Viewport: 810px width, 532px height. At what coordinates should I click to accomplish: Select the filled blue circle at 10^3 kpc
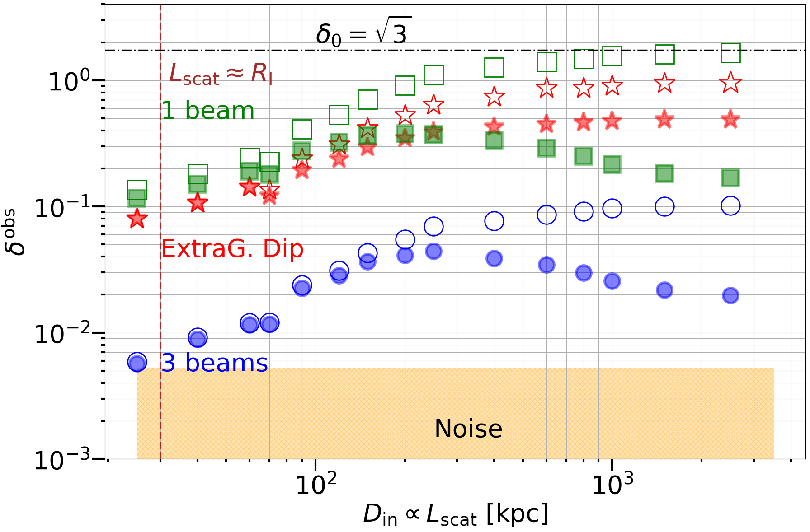pos(612,281)
